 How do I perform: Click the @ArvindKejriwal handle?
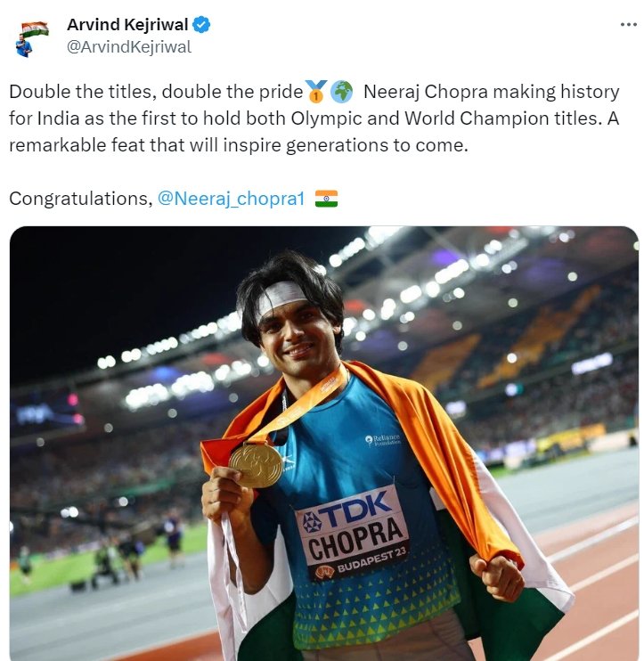[x=128, y=47]
